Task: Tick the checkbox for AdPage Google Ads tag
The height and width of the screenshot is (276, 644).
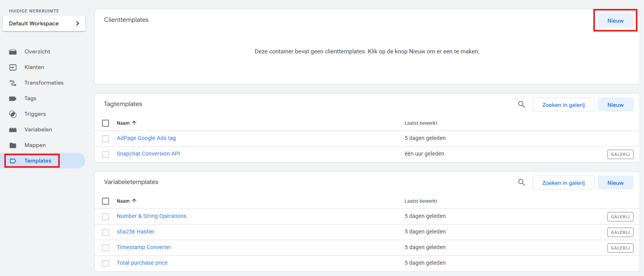Action: pos(106,139)
